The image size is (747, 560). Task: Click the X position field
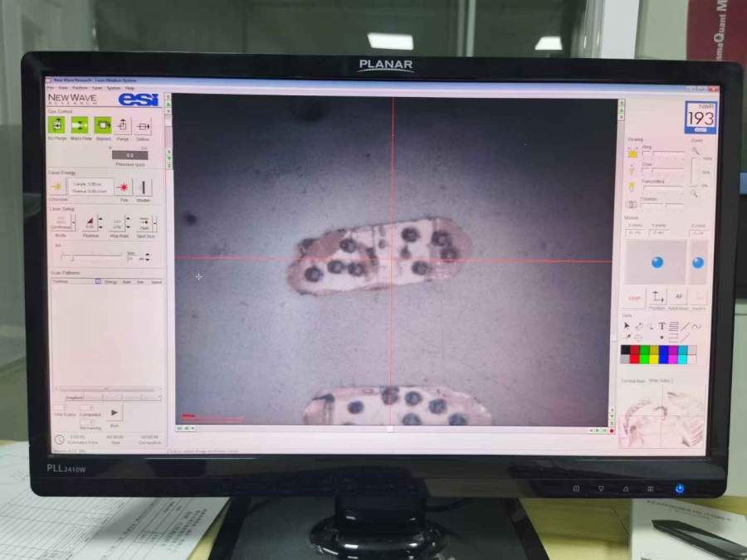click(x=635, y=233)
